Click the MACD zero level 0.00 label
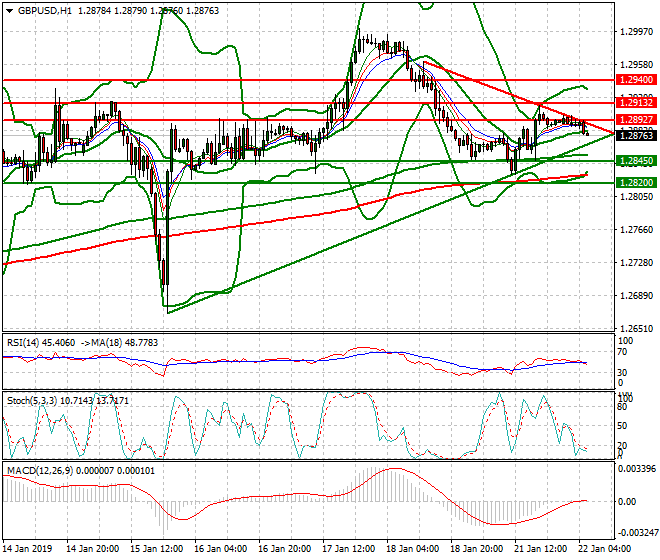The height and width of the screenshot is (560, 660). pos(628,501)
